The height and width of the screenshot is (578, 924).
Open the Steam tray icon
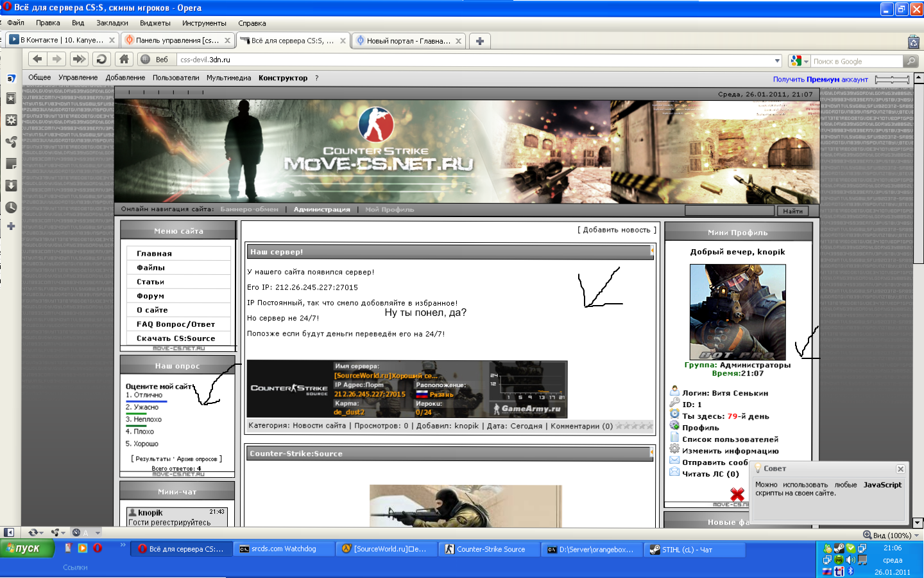[839, 548]
